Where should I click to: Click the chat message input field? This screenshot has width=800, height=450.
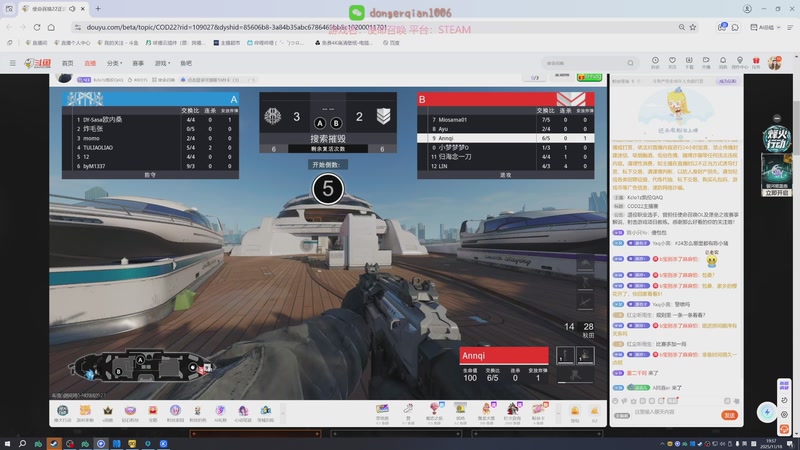tap(673, 412)
